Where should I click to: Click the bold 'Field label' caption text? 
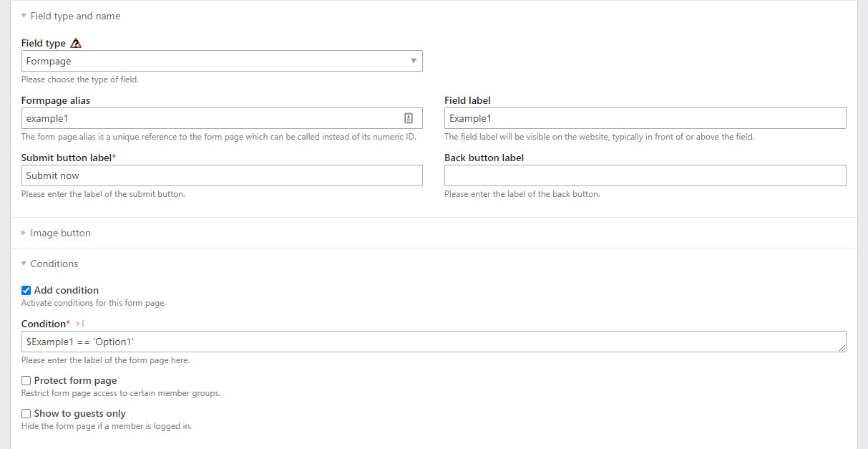click(467, 100)
